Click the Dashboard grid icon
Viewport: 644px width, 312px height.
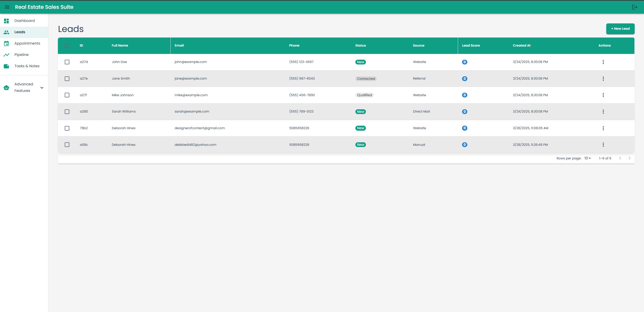pos(7,21)
